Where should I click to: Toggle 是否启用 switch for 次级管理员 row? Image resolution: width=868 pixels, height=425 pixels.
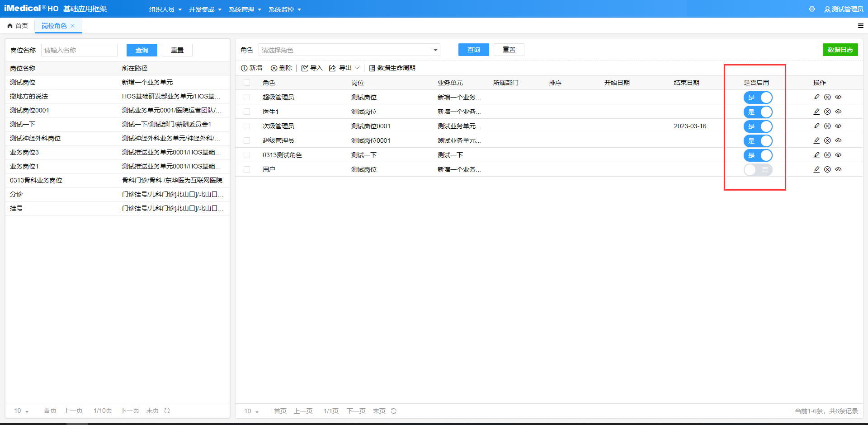(x=758, y=126)
